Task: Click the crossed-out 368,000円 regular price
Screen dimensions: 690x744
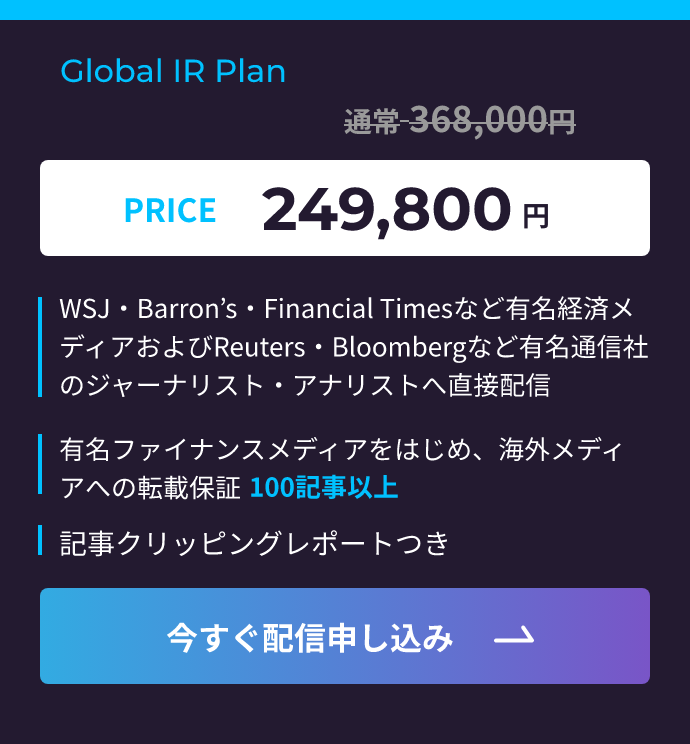Action: 492,121
